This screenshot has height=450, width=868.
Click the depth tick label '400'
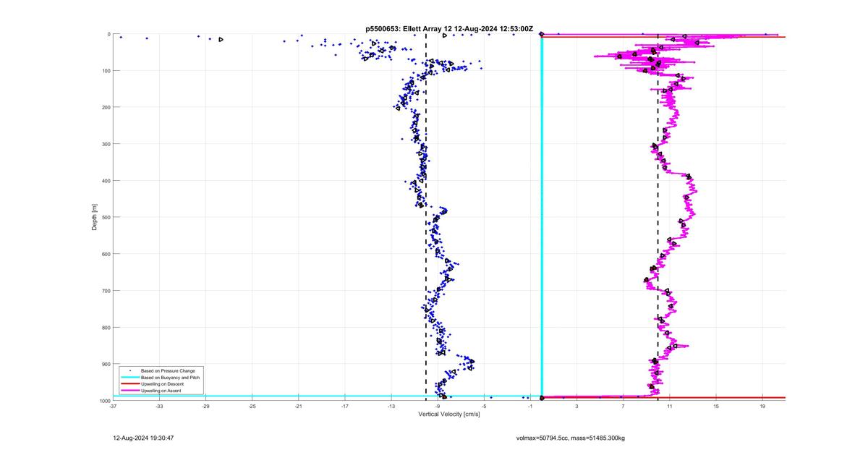[x=105, y=181]
